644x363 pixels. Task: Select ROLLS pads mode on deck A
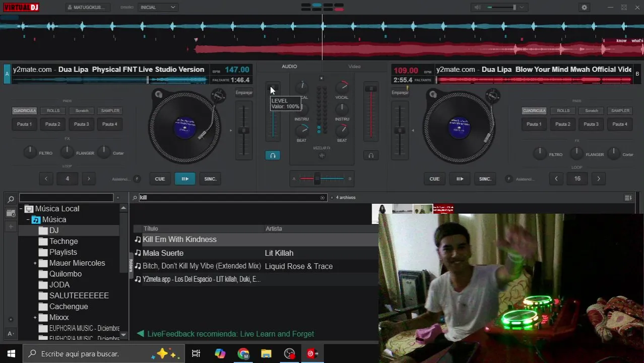pyautogui.click(x=53, y=110)
